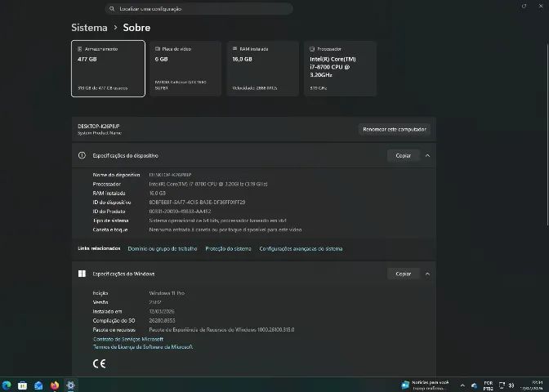Click the OneDrive cloud tray icon
Viewport: 549px width, 392px height.
pyautogui.click(x=474, y=385)
